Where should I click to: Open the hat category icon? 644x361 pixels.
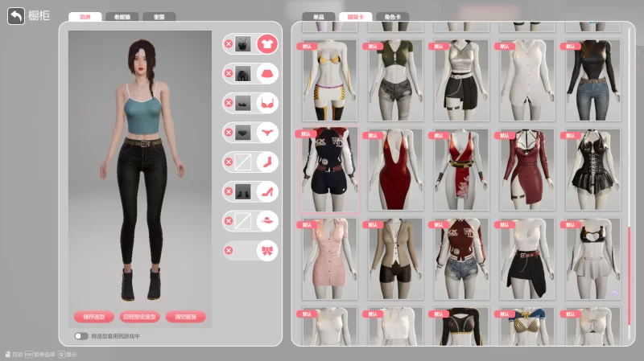[267, 221]
